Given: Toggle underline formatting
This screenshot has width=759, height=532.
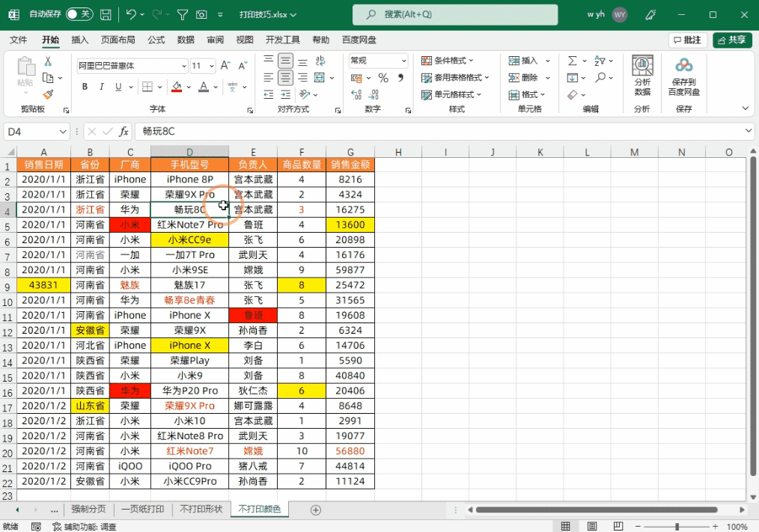Looking at the screenshot, I should click(118, 87).
